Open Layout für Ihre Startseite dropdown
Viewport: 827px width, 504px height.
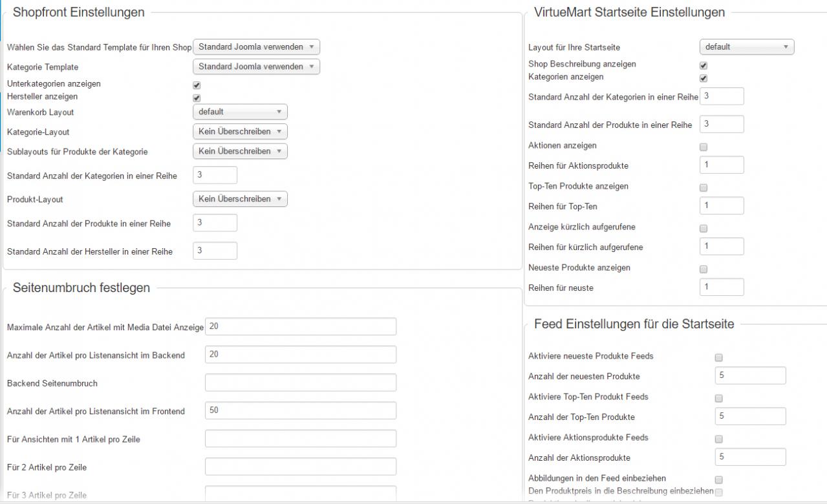747,47
